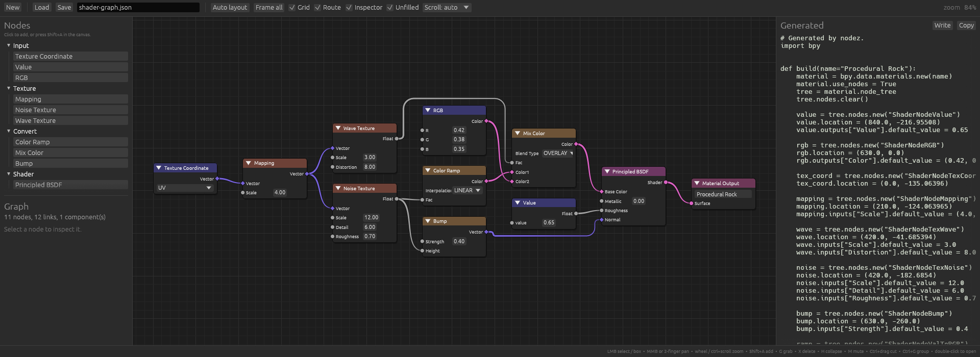Image resolution: width=980 pixels, height=357 pixels.
Task: Click the RGB Color output socket
Action: (486, 121)
